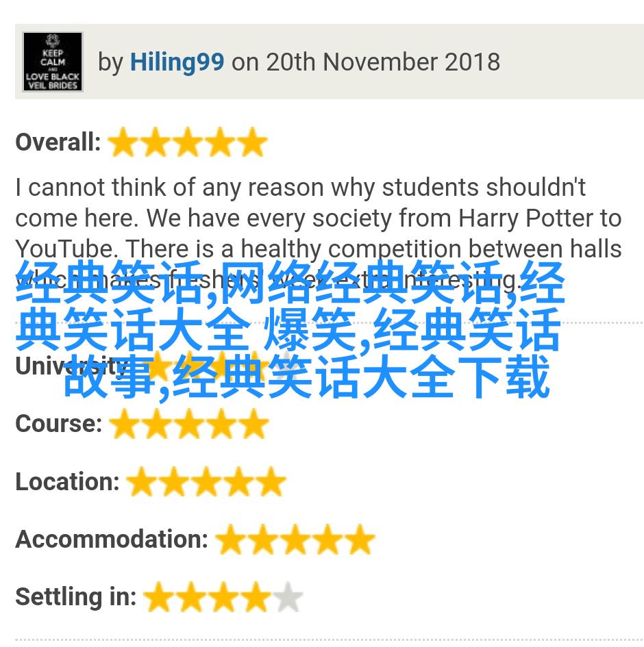Click the blue Chinese overlay text headline
Screen dimensions: 644x647
coord(290,329)
